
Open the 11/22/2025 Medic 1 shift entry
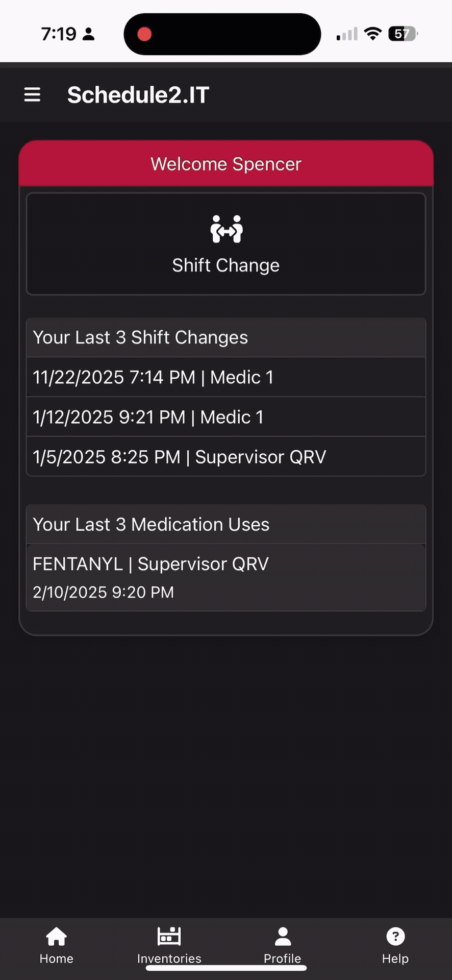click(226, 377)
